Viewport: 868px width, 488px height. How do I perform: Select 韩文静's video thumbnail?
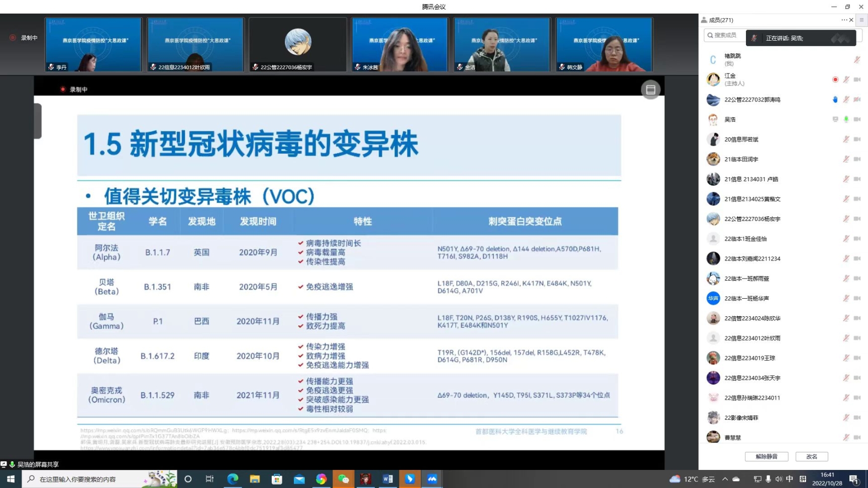point(604,45)
